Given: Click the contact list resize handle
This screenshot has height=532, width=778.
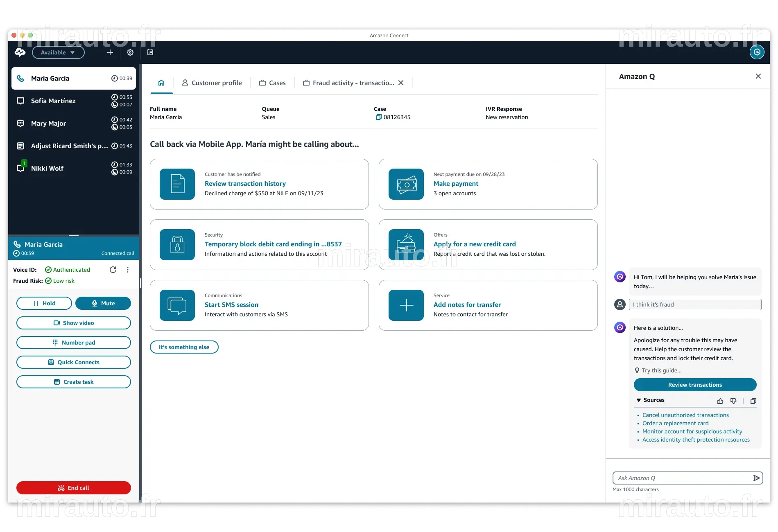Looking at the screenshot, I should pos(74,236).
